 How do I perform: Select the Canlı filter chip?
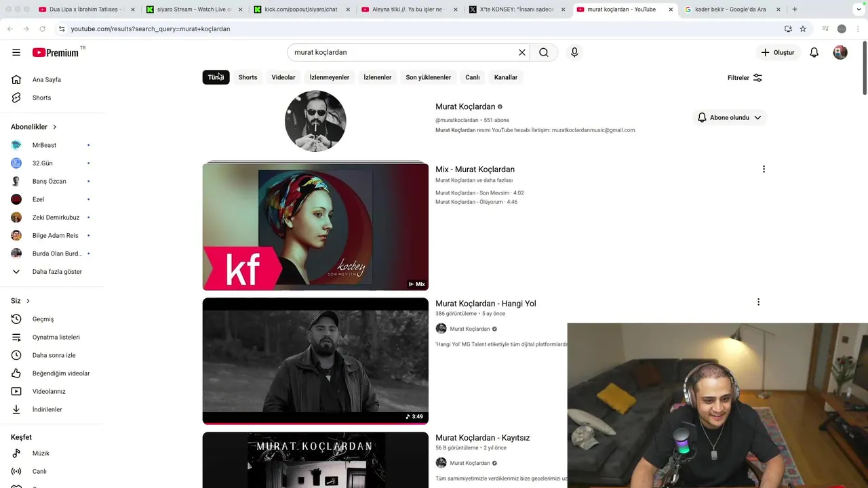click(473, 77)
